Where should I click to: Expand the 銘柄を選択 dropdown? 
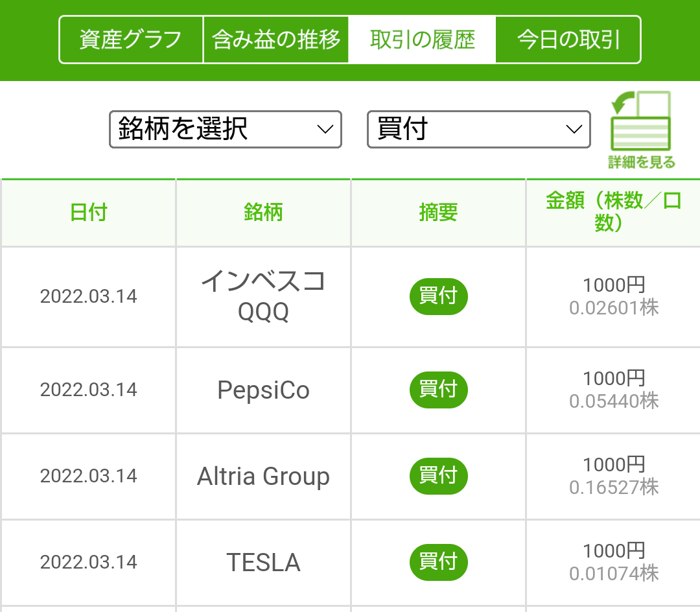click(x=225, y=130)
